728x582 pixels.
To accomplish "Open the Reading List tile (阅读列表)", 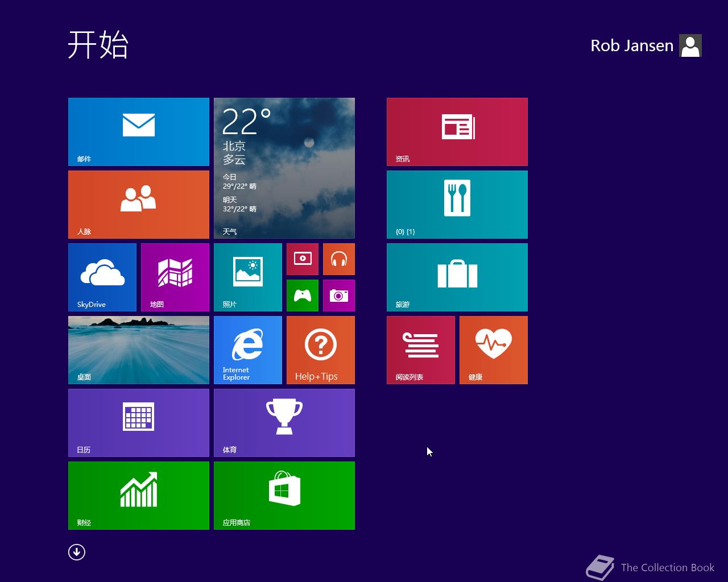I will (x=421, y=350).
